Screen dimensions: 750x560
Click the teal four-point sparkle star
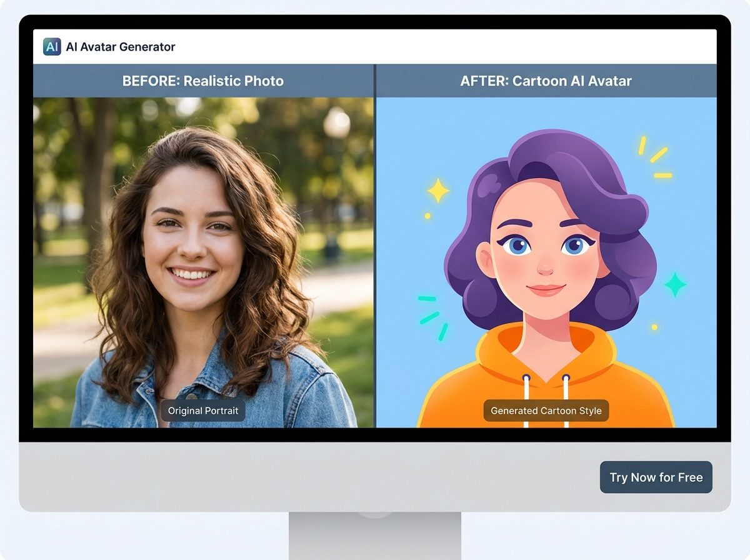[675, 284]
